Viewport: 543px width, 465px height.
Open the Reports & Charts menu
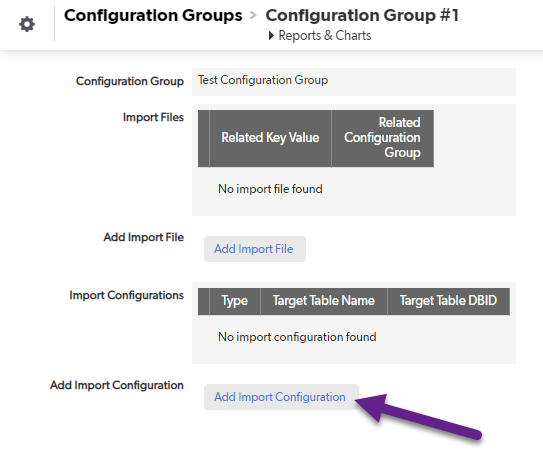[325, 36]
